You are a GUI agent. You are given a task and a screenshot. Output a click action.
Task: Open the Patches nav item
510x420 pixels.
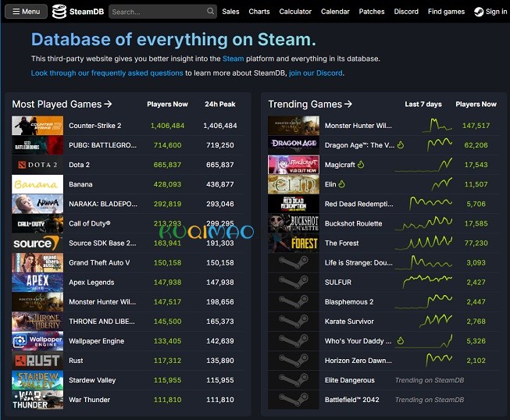click(x=372, y=12)
